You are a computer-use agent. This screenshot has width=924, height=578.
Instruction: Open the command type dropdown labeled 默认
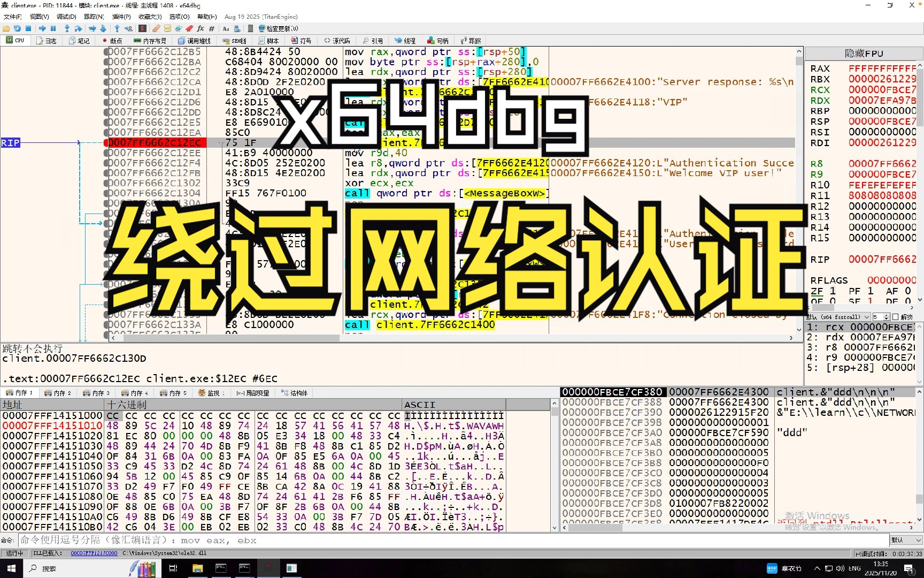coord(906,540)
